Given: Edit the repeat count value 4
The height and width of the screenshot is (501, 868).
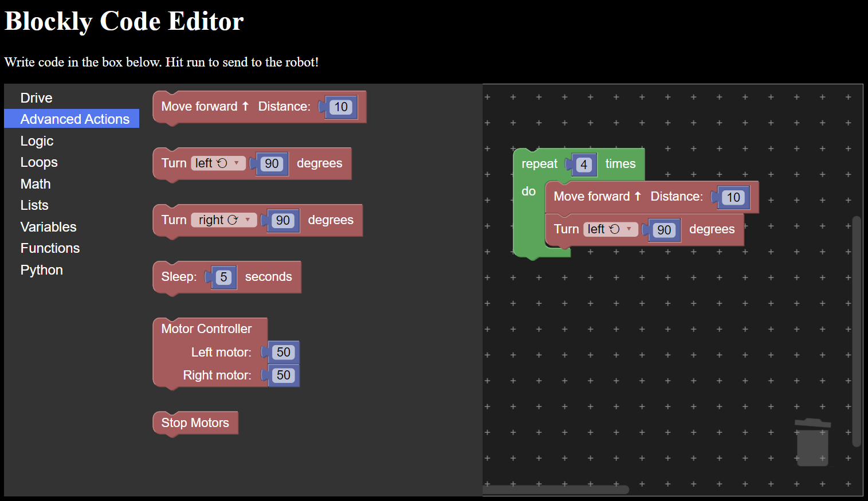Looking at the screenshot, I should [584, 165].
